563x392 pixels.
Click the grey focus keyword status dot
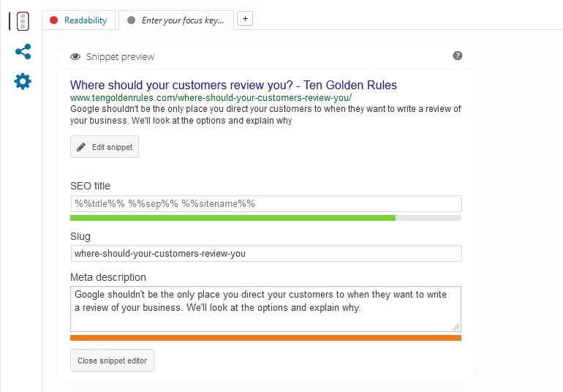click(x=132, y=20)
